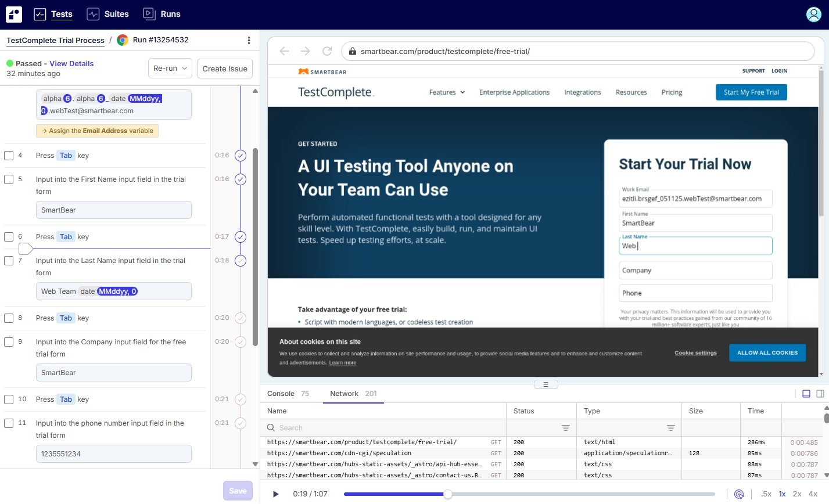
Task: Open Cookie settings link
Action: tap(695, 353)
